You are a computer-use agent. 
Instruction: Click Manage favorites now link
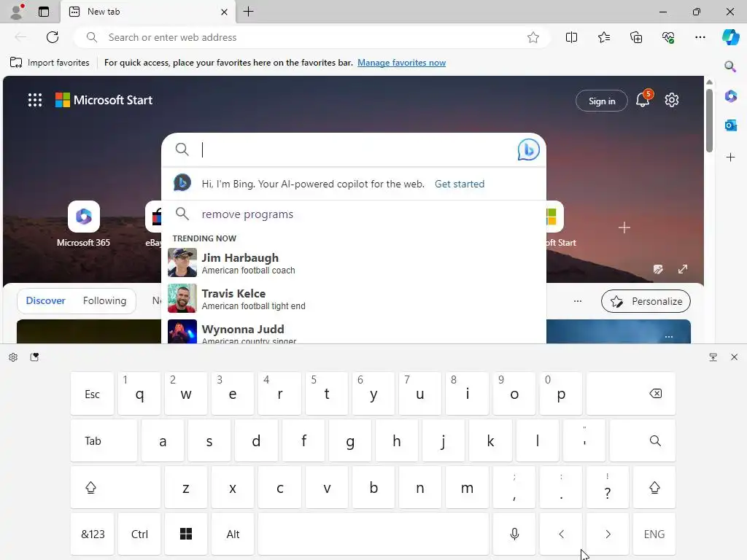[402, 63]
